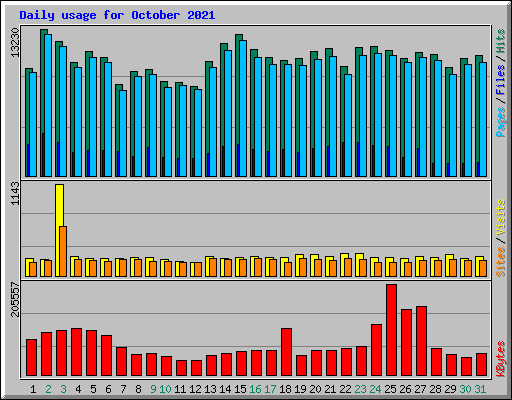Select the yellow 'Visits' legend label
Image resolution: width=512 pixels, height=400 pixels.
tap(501, 217)
